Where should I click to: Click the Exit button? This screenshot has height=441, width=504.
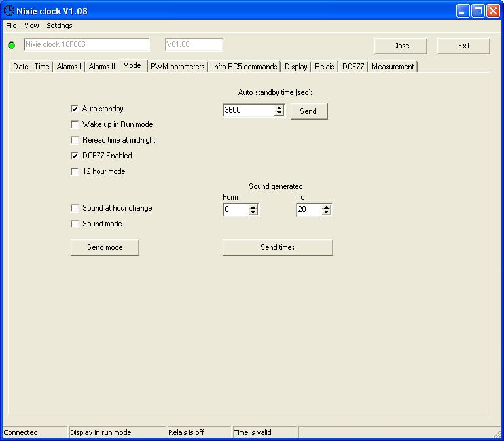(463, 46)
